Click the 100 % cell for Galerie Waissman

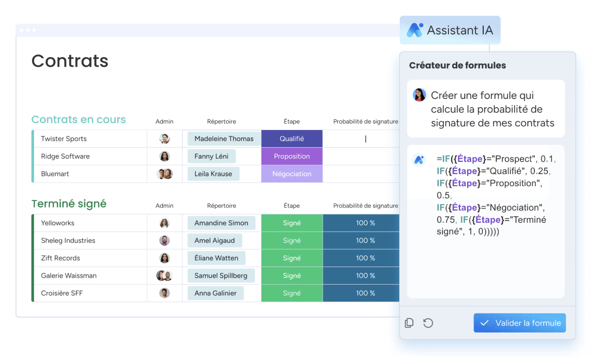(x=361, y=275)
